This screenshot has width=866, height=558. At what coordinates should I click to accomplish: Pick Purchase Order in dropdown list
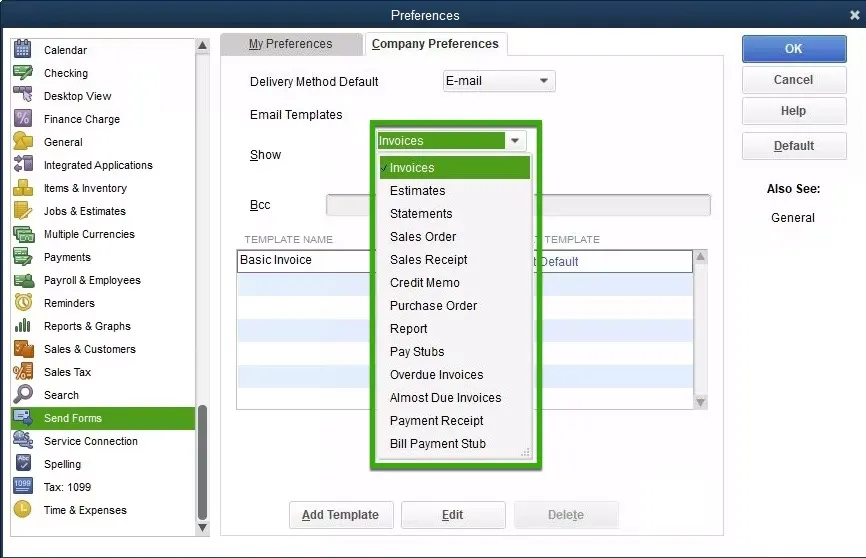[x=454, y=306]
